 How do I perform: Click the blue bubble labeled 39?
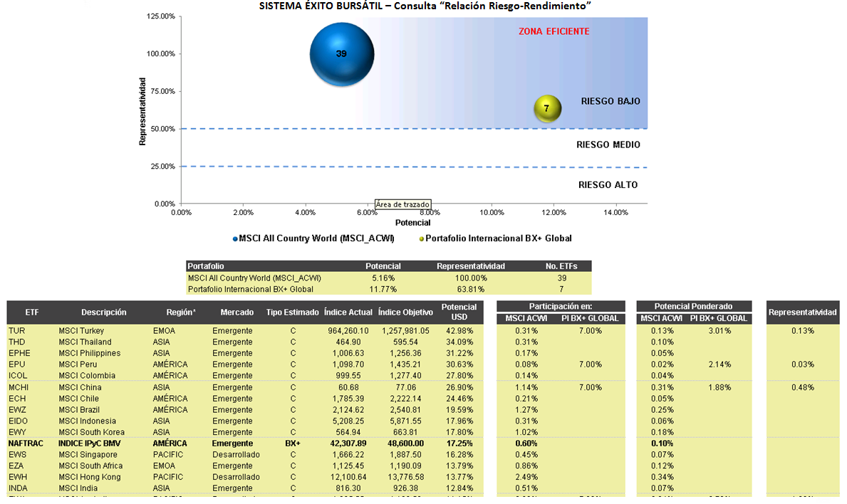tap(342, 55)
